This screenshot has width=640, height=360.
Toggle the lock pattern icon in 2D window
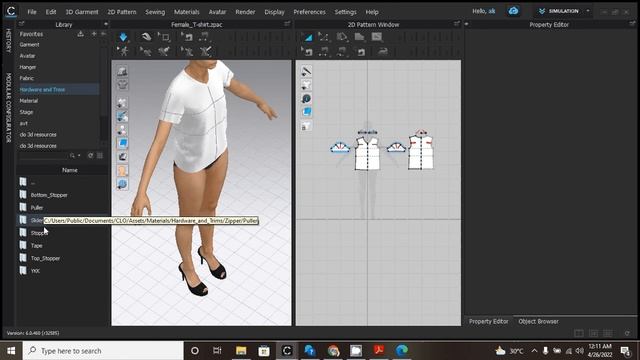(306, 126)
